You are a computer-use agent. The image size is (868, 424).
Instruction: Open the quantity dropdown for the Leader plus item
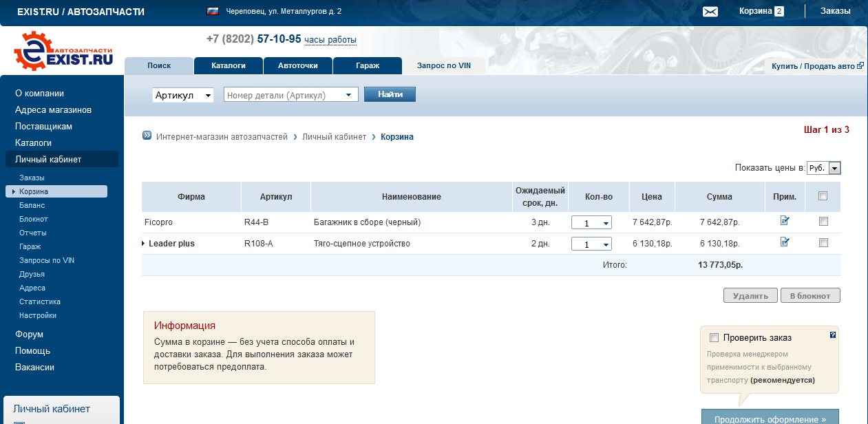coord(591,244)
